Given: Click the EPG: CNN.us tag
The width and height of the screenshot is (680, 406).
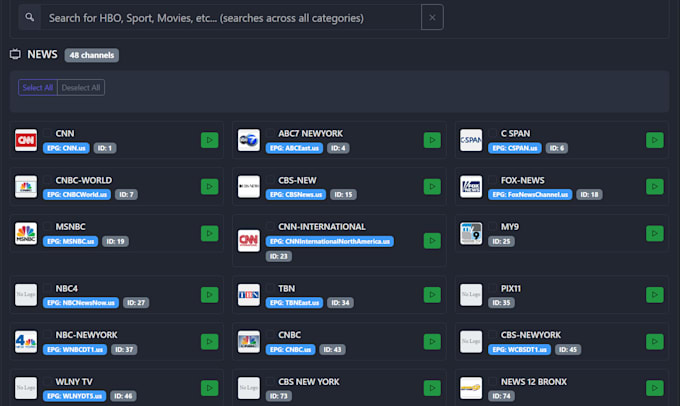Looking at the screenshot, I should point(66,148).
